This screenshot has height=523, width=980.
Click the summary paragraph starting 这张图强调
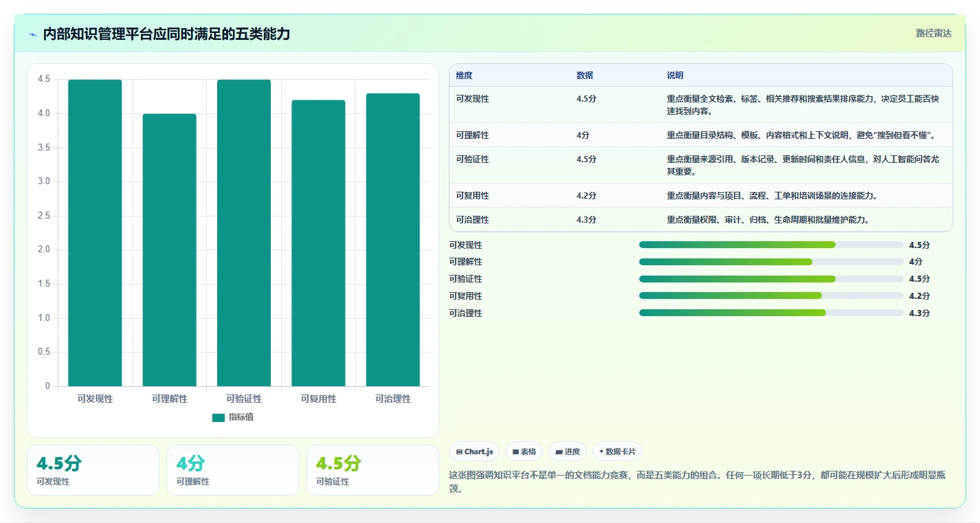(698, 482)
